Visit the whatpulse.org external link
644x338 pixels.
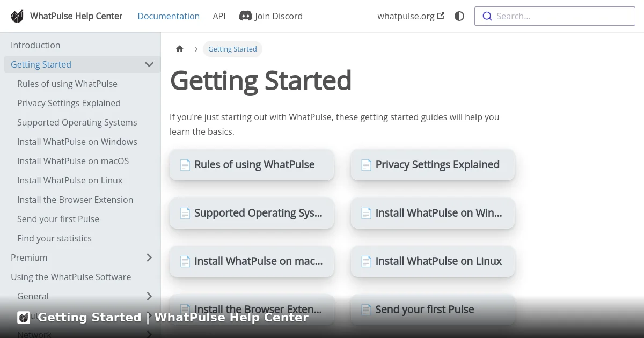[x=406, y=16]
